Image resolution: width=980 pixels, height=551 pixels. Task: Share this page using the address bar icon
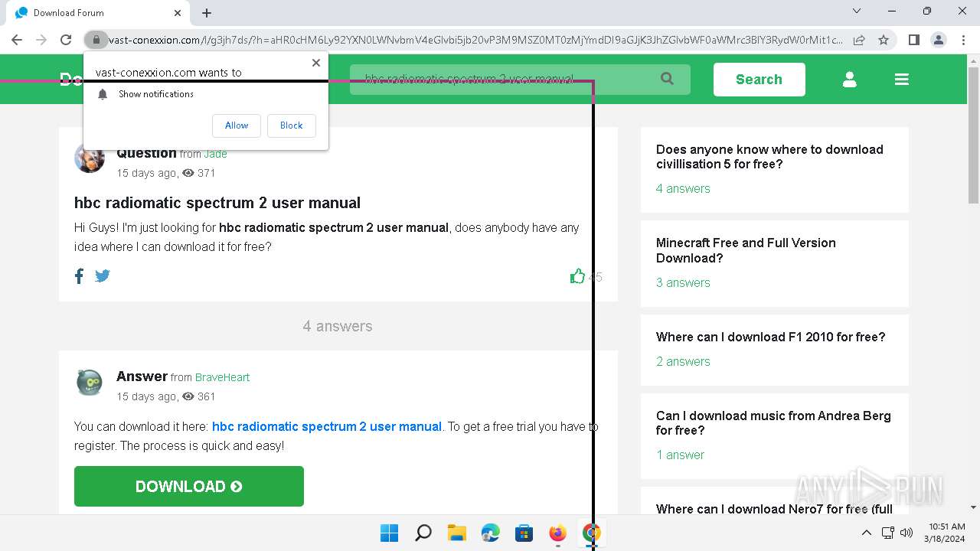click(859, 40)
